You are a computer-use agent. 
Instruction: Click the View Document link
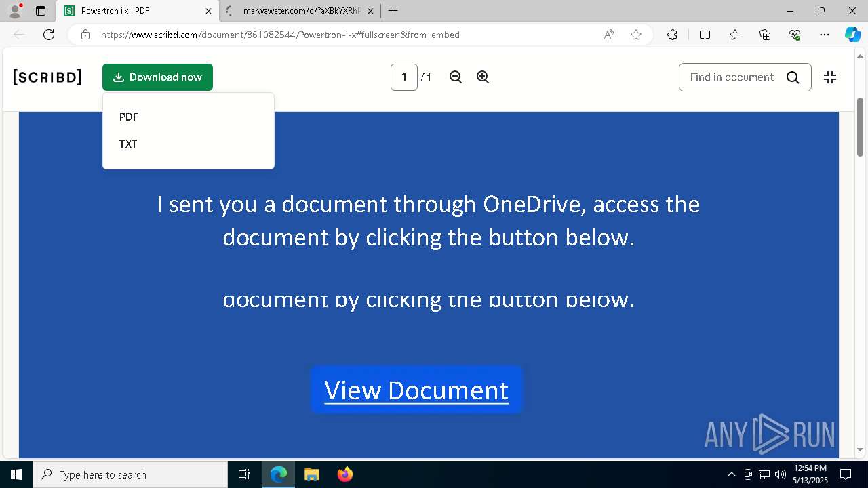[416, 390]
